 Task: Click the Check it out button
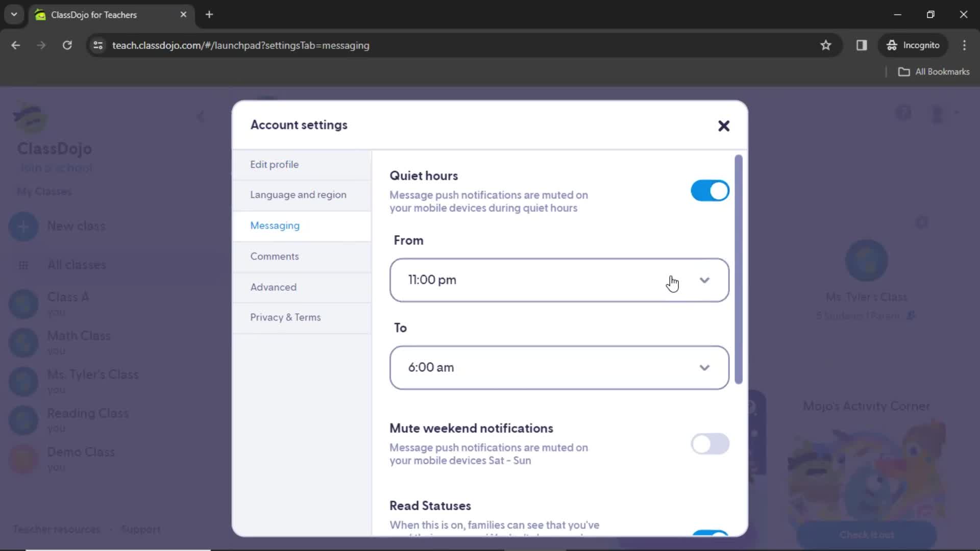click(866, 535)
